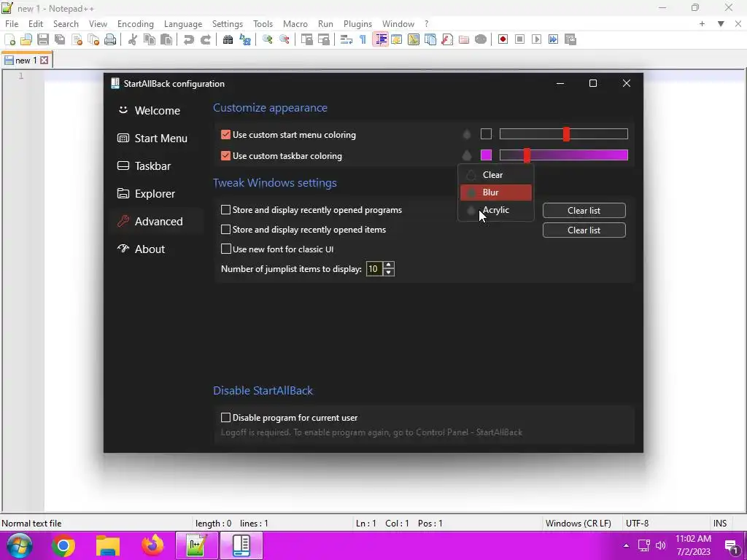Switch to the Taskbar section
Image resolution: width=747 pixels, height=560 pixels.
click(x=156, y=166)
